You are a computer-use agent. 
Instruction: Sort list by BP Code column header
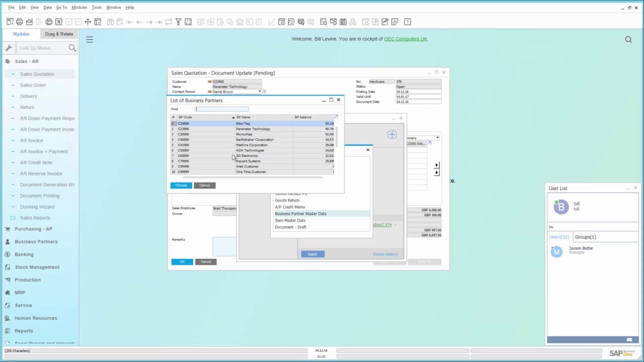point(185,117)
